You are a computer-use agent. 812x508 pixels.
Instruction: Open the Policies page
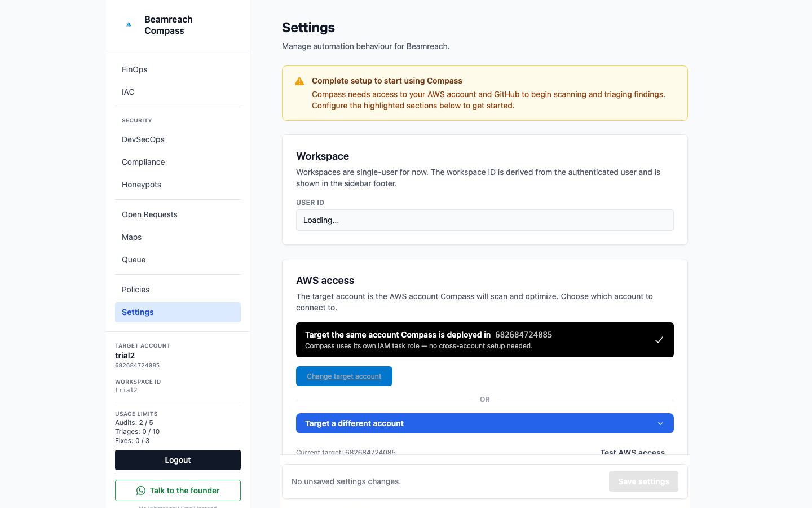[x=178, y=290]
